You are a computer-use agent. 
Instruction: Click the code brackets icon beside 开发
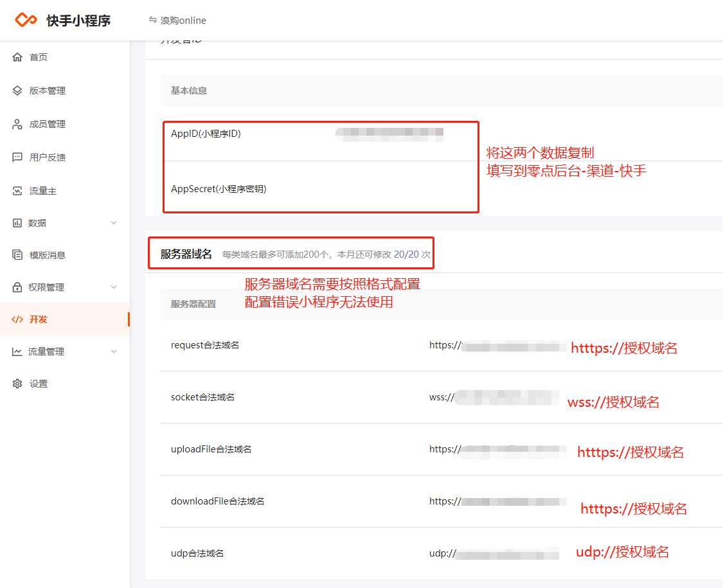[17, 319]
